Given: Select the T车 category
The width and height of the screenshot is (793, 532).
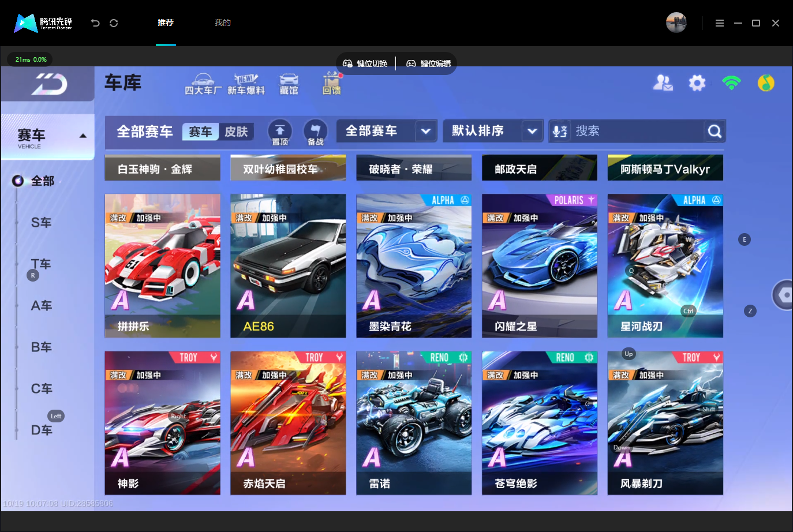Looking at the screenshot, I should tap(41, 264).
